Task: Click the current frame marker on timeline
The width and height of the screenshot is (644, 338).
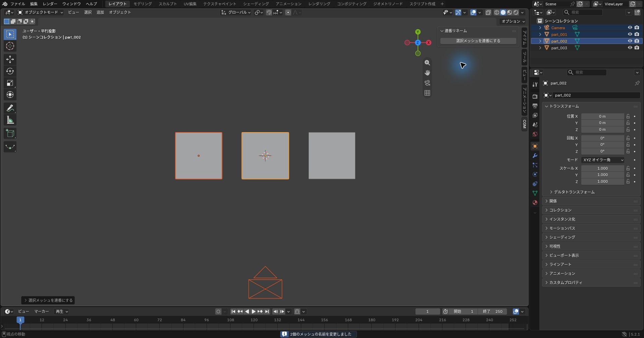Action: pos(20,320)
